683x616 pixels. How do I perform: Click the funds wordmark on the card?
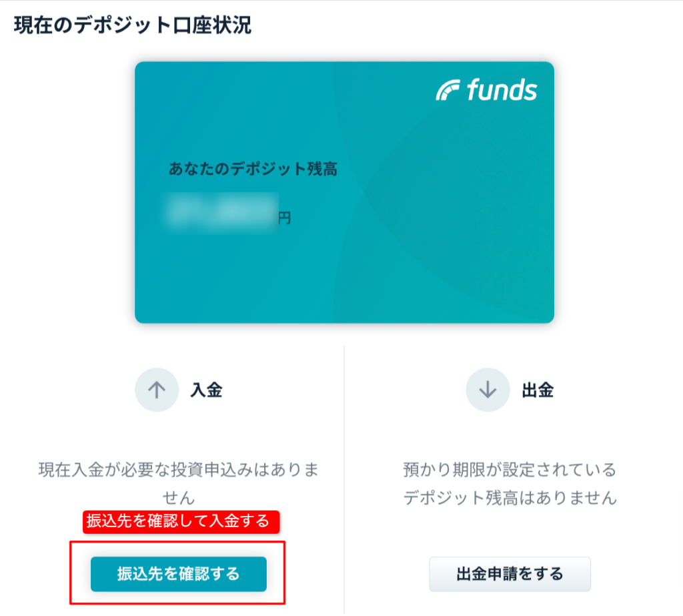(x=502, y=90)
